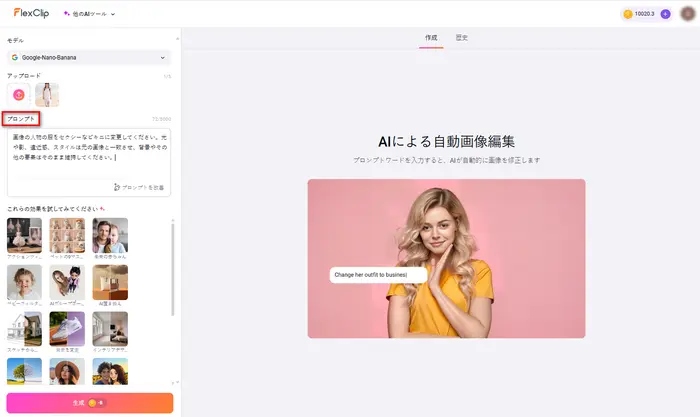
Task: Switch to the 歴史 history tab
Action: [462, 38]
